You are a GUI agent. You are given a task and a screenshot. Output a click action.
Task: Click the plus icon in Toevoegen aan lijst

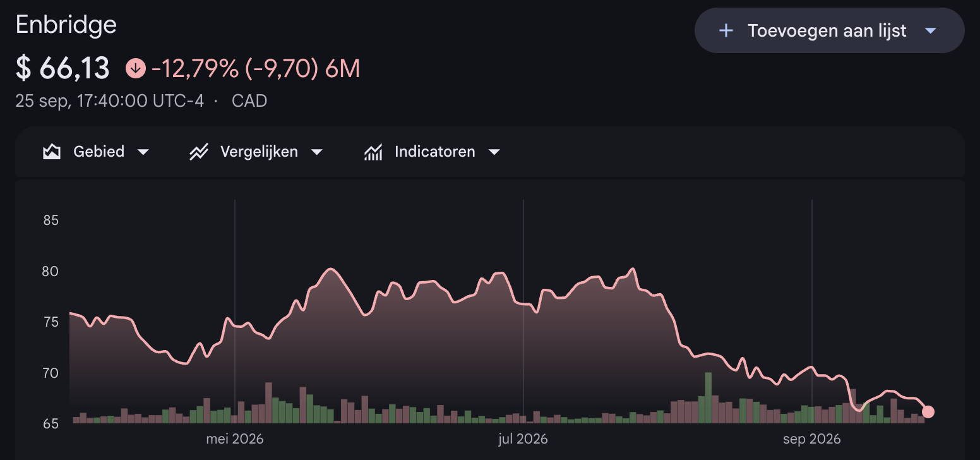coord(726,30)
